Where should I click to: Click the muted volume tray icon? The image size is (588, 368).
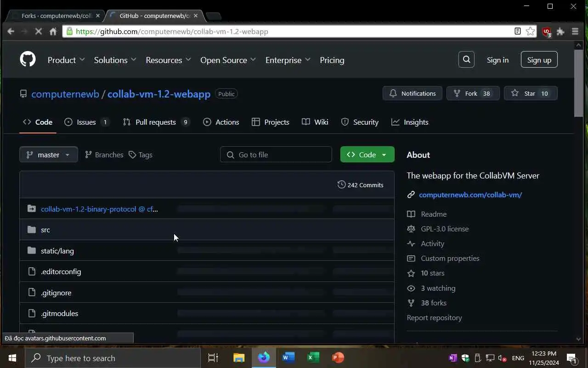(502, 358)
